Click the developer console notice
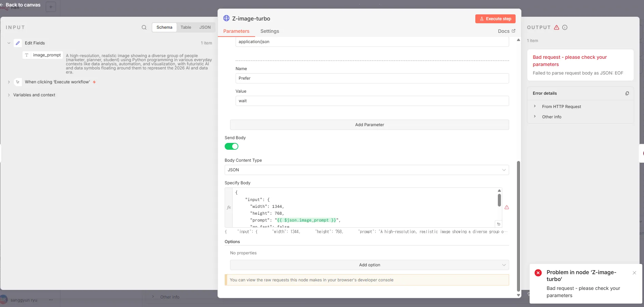This screenshot has width=644, height=307. 367,280
